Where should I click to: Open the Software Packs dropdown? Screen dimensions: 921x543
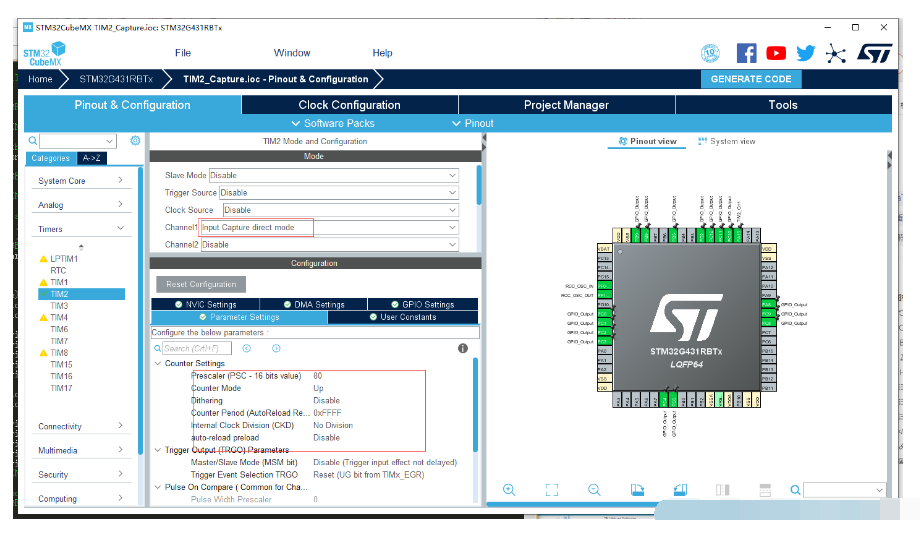pyautogui.click(x=333, y=123)
